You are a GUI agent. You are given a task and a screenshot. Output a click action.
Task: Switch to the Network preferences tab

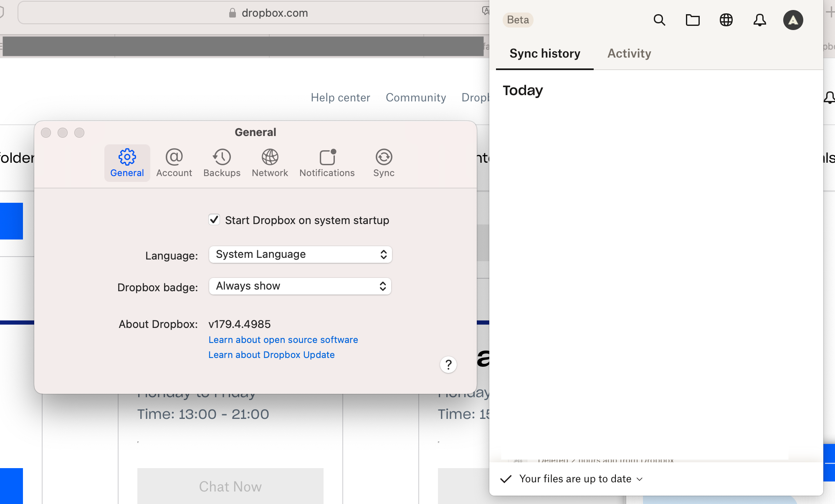pyautogui.click(x=270, y=163)
